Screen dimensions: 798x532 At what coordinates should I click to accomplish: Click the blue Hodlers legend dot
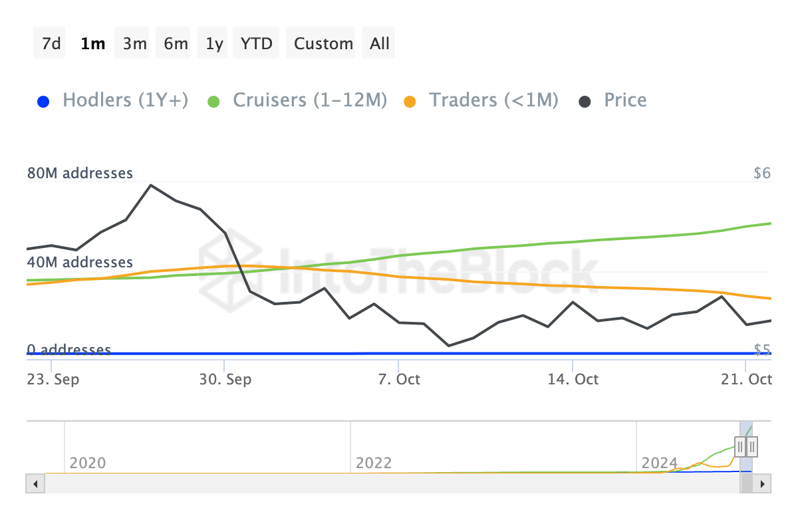point(43,101)
